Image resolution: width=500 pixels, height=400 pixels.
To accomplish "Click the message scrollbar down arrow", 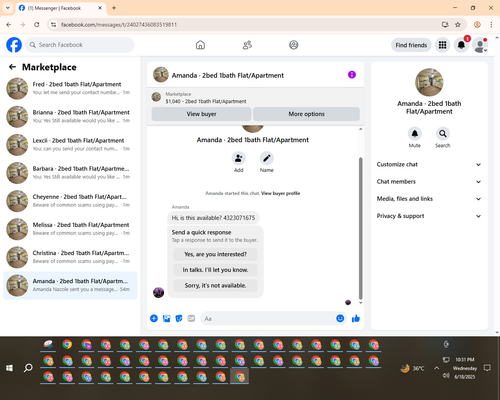I will 360,303.
